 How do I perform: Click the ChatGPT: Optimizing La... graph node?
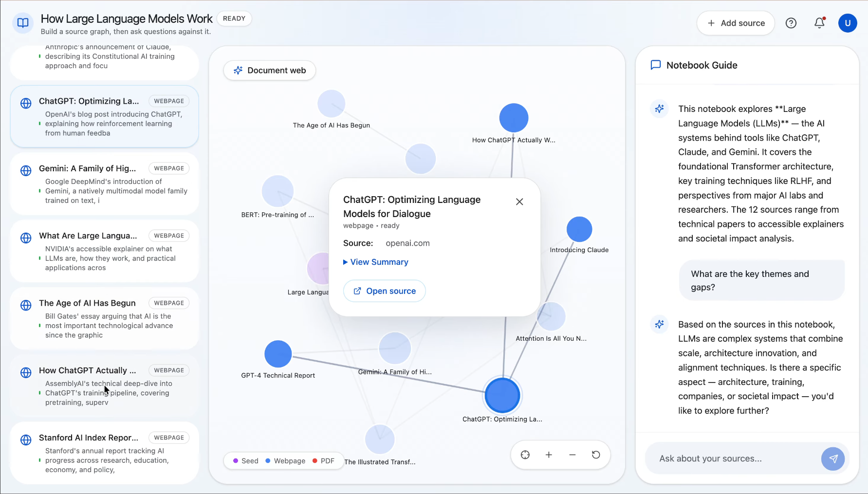(502, 395)
